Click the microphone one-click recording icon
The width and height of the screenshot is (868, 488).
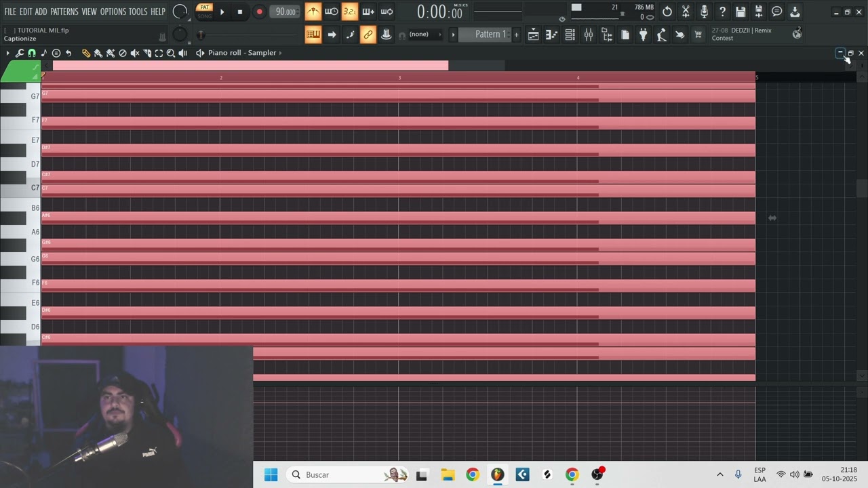[704, 12]
